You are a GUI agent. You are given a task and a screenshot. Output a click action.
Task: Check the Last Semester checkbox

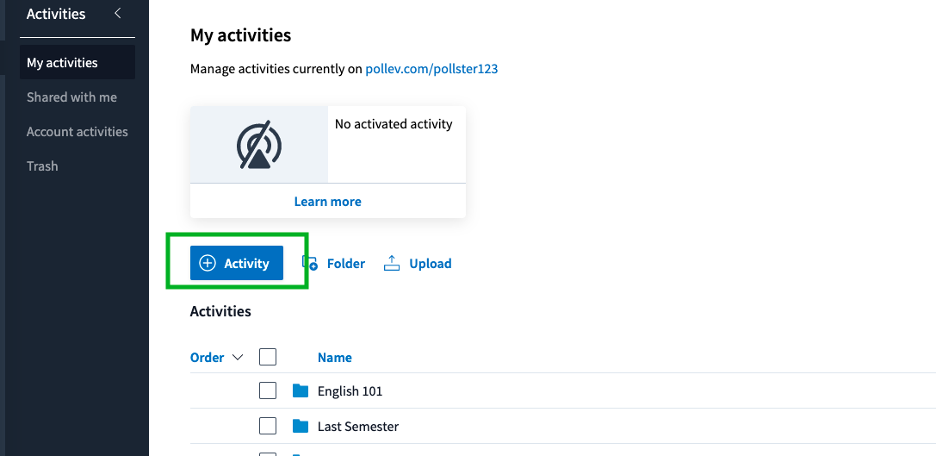pos(268,426)
